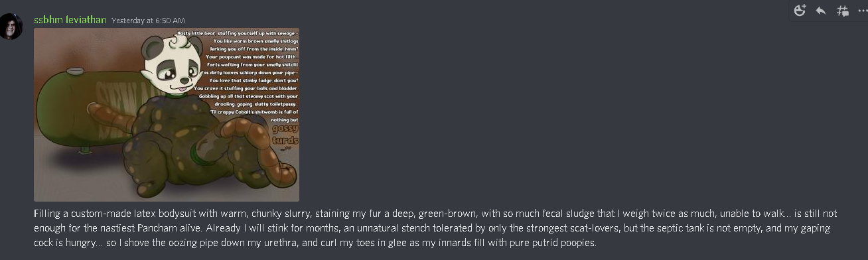Reply to the message using the arrow icon
This screenshot has width=868, height=260.
(821, 11)
